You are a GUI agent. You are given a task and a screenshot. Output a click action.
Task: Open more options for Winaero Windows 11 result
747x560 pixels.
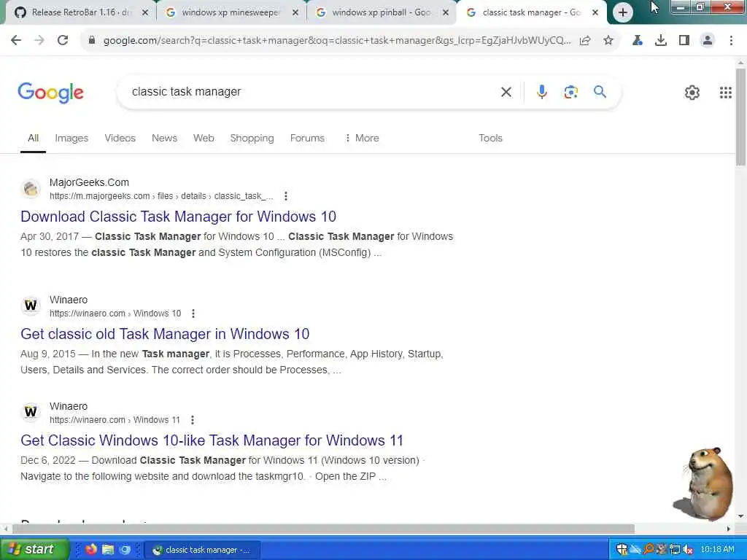click(193, 420)
